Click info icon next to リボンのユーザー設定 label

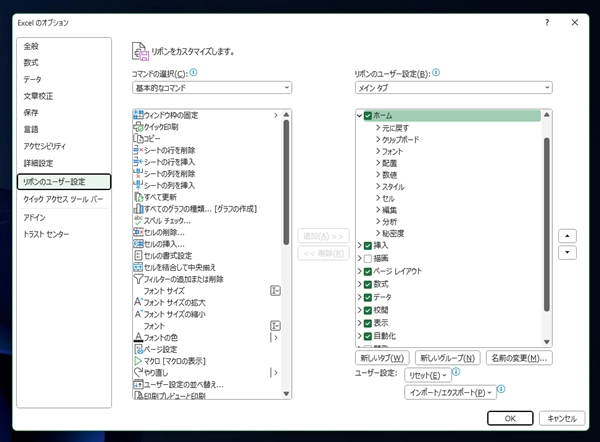436,72
